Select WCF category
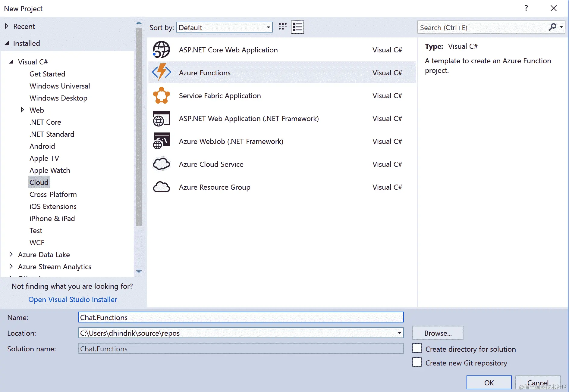 (x=37, y=242)
